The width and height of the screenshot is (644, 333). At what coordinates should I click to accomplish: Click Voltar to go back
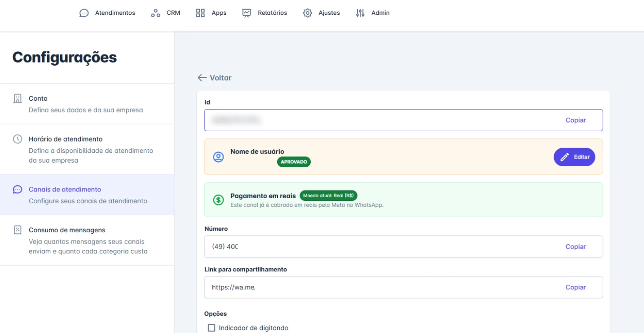pyautogui.click(x=215, y=78)
